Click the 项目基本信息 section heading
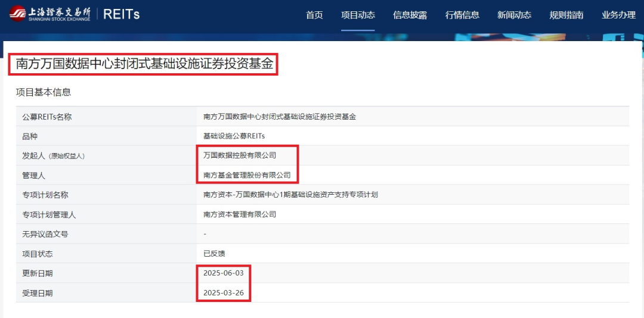The height and width of the screenshot is (318, 644). pyautogui.click(x=44, y=92)
